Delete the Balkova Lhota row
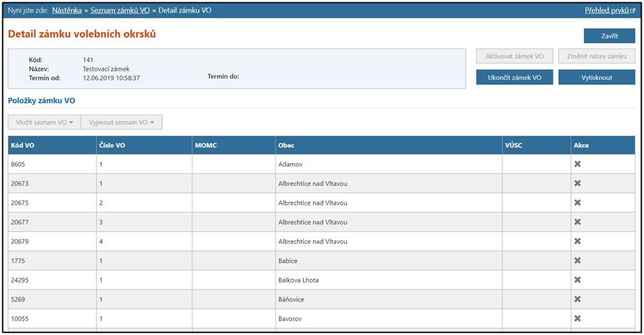 pos(577,280)
